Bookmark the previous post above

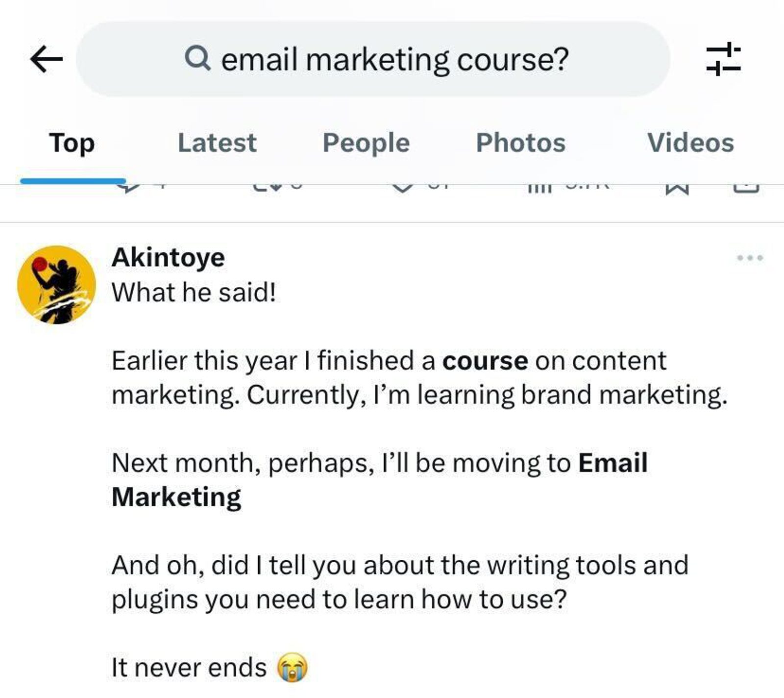point(677,188)
